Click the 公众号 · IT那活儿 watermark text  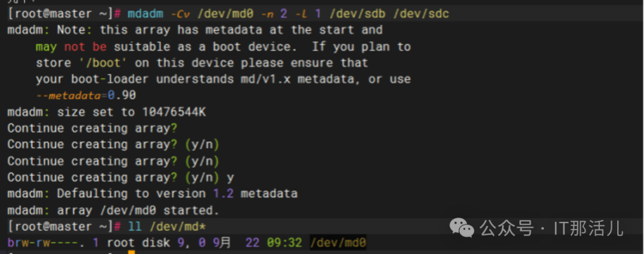[552, 228]
